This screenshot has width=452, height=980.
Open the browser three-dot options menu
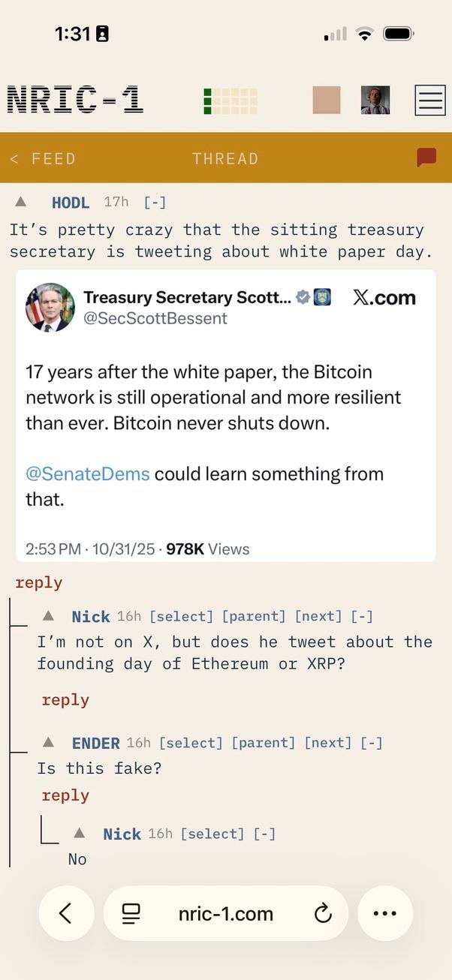[384, 913]
